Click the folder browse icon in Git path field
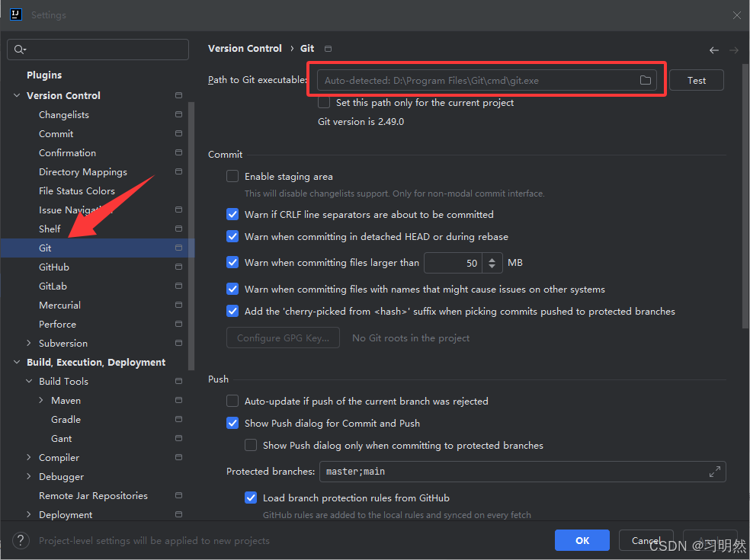 (646, 80)
